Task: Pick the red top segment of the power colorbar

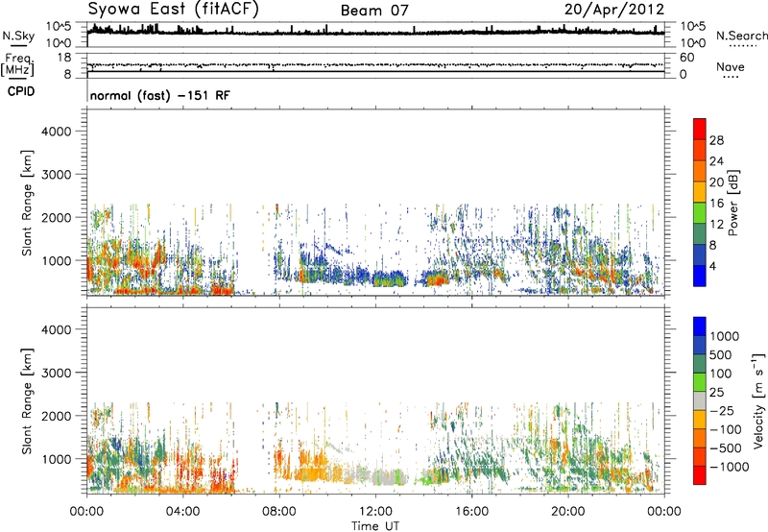Action: pos(700,130)
